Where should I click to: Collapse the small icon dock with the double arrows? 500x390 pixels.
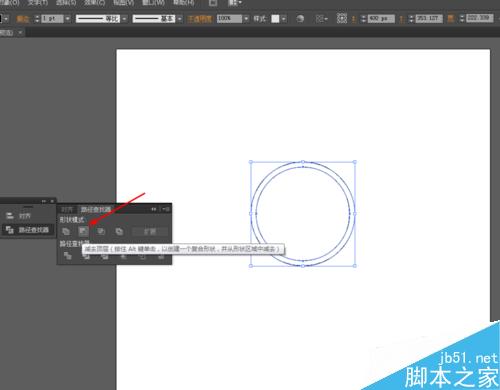tap(44, 201)
